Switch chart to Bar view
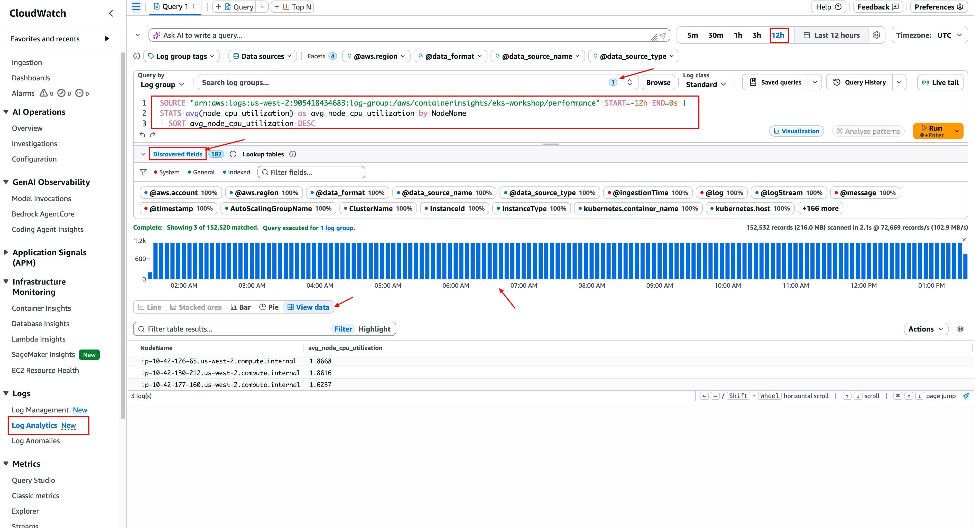 (241, 307)
